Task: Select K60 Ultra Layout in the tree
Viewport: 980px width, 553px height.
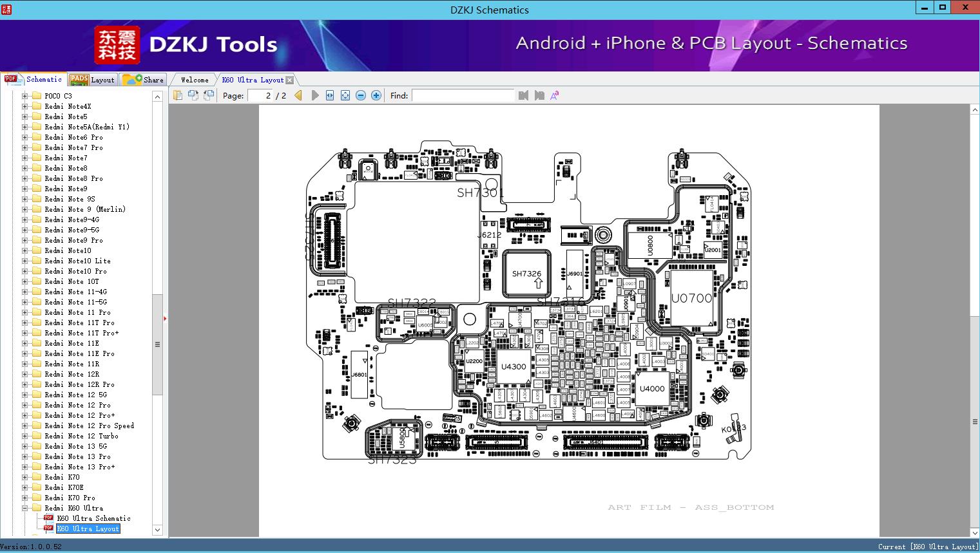Action: tap(88, 529)
